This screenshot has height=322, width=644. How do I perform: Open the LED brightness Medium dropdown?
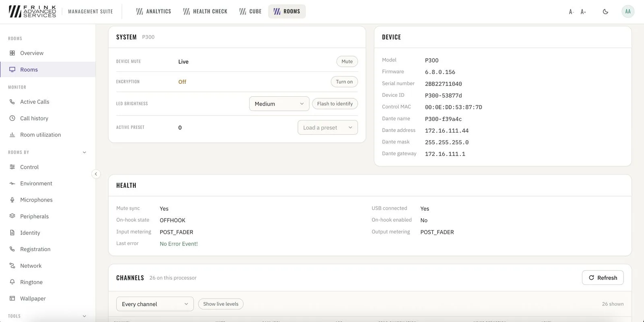[279, 104]
